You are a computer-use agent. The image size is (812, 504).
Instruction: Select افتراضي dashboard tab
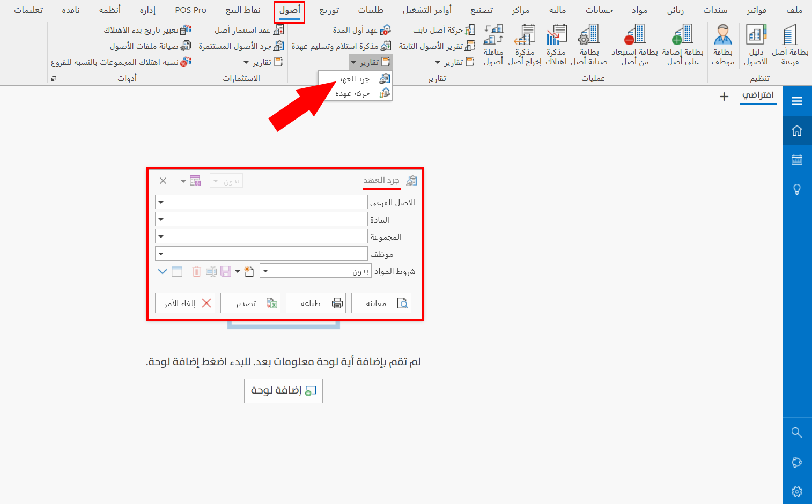[758, 95]
